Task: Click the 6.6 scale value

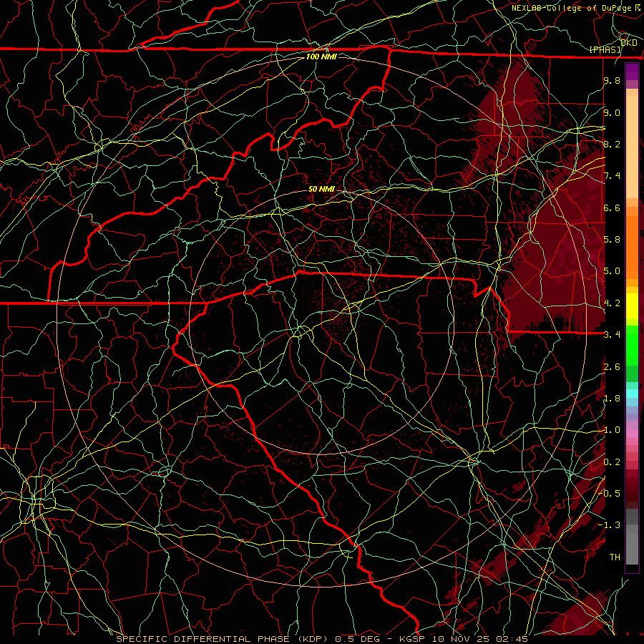Action: click(612, 208)
